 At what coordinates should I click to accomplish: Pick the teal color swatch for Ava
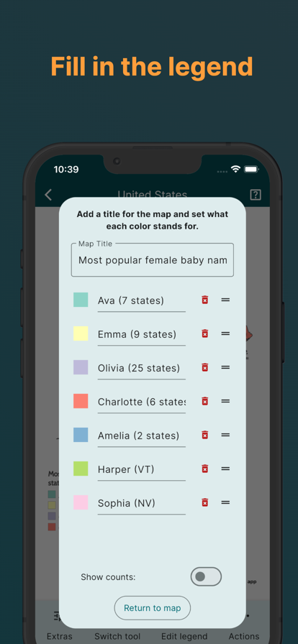pos(81,300)
